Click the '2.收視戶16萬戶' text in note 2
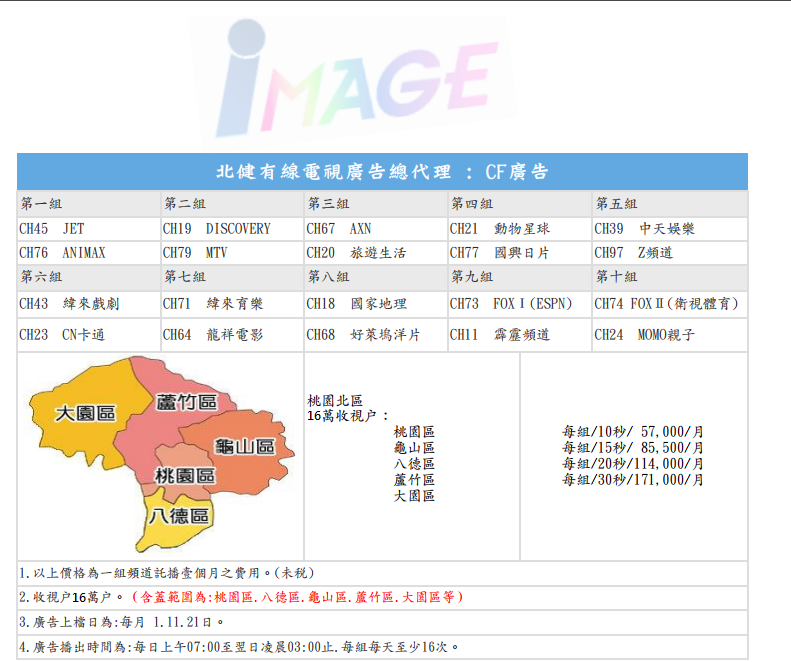This screenshot has height=662, width=791. click(x=71, y=597)
